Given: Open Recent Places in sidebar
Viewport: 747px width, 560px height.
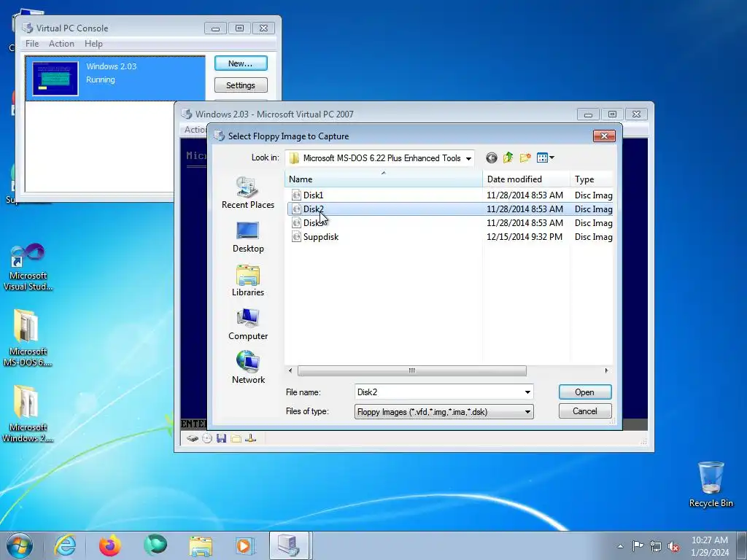Looking at the screenshot, I should click(x=248, y=192).
